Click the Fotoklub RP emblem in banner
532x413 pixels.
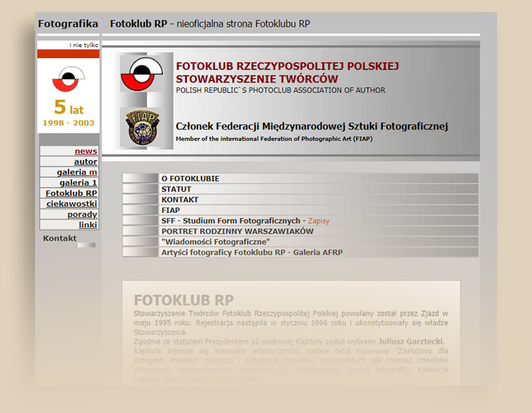coord(142,73)
